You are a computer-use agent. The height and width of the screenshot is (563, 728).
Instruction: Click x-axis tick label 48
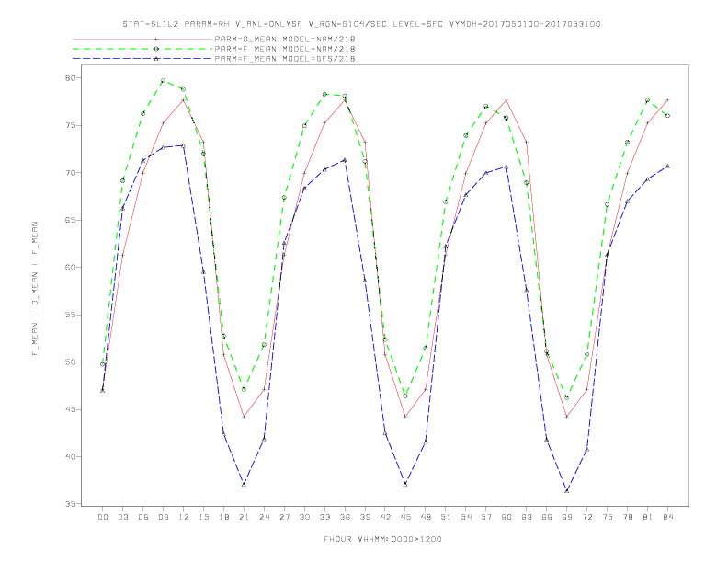[x=426, y=517]
